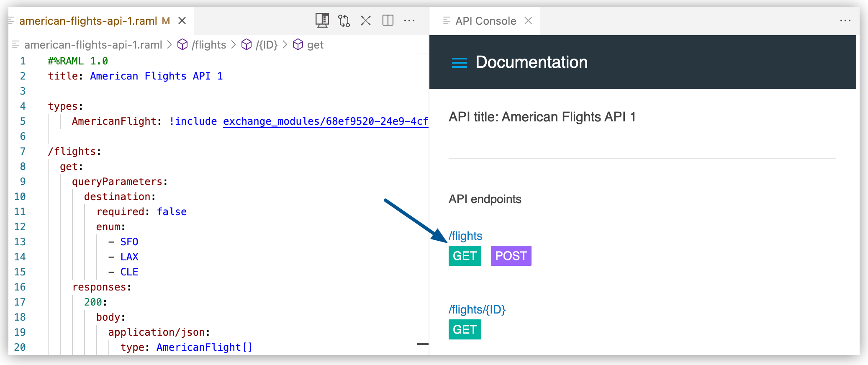Click 'types:' on line 4
868x365 pixels.
point(66,106)
